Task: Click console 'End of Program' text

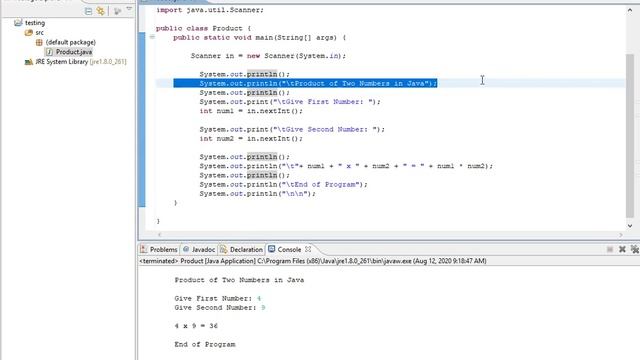Action: click(x=205, y=344)
